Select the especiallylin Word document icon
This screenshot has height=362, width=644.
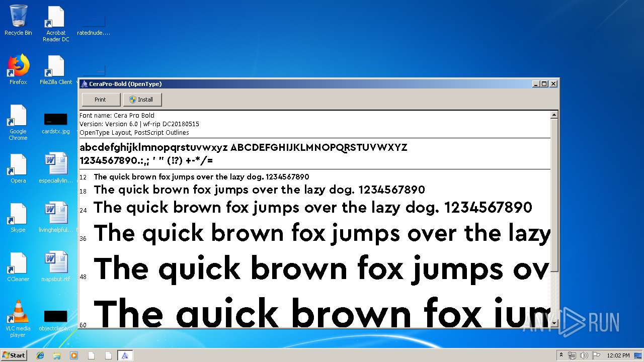[x=56, y=168]
